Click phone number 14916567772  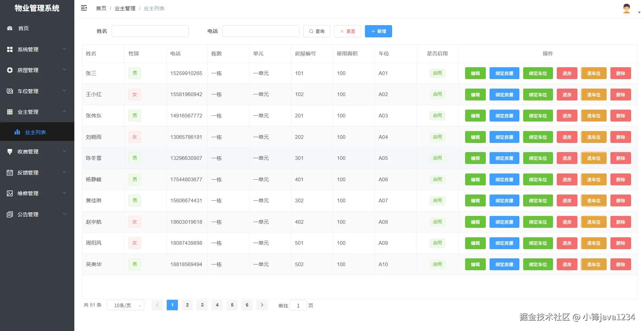[186, 116]
